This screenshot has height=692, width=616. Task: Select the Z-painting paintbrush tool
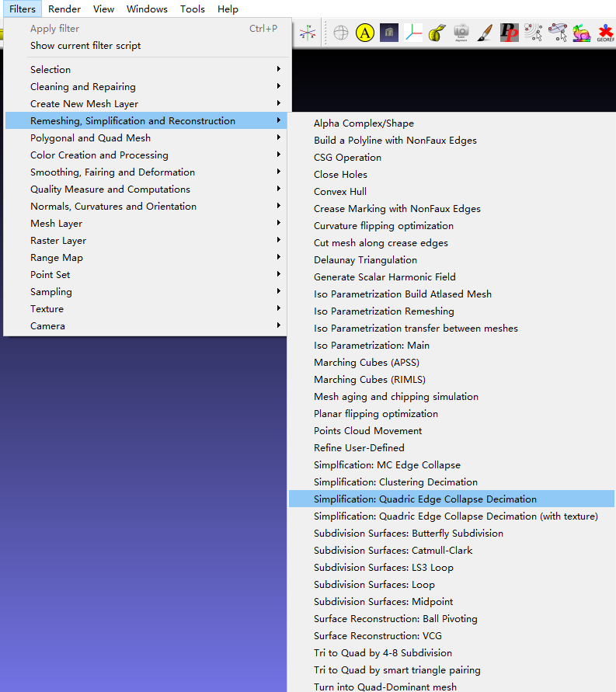(x=485, y=33)
